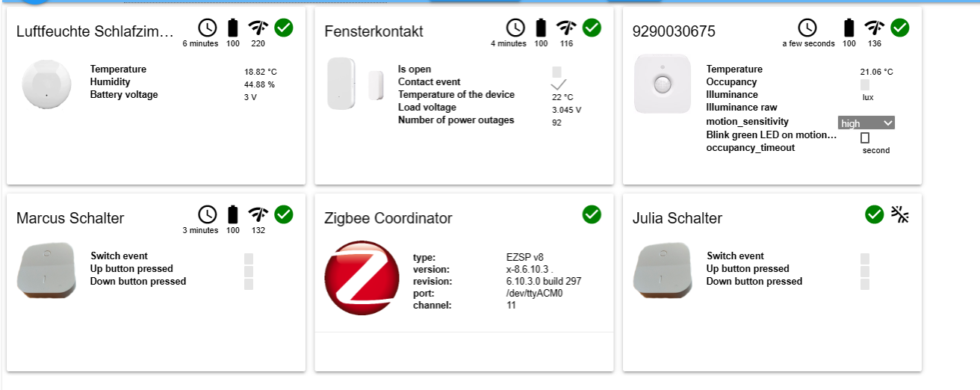This screenshot has width=980, height=390.
Task: Click battery icon on Marcus Schalter card
Action: point(233,215)
